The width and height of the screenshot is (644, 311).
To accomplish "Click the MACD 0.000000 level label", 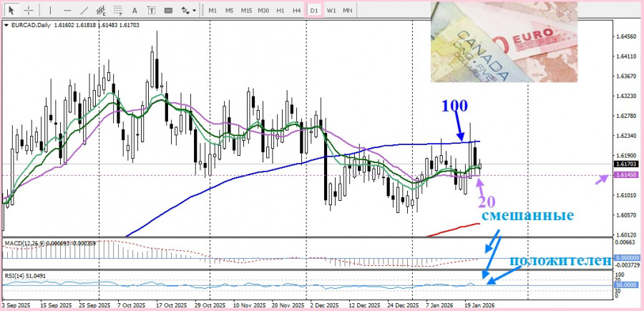I will tap(625, 258).
